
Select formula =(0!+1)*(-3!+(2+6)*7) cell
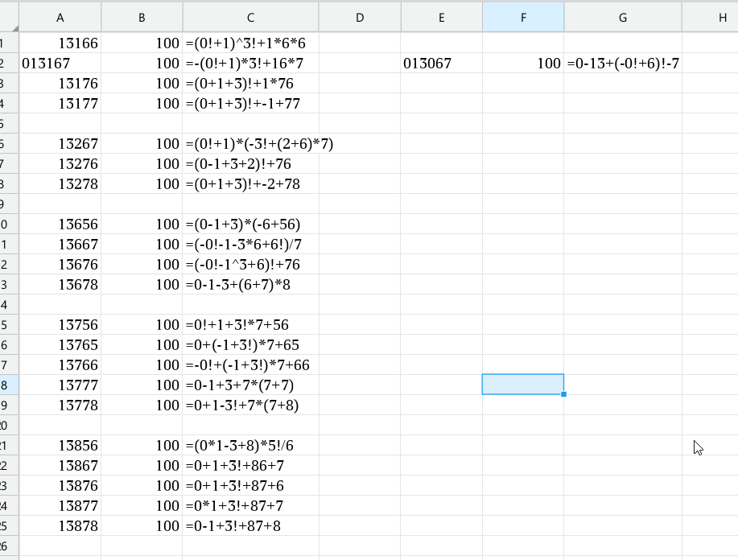coord(250,143)
